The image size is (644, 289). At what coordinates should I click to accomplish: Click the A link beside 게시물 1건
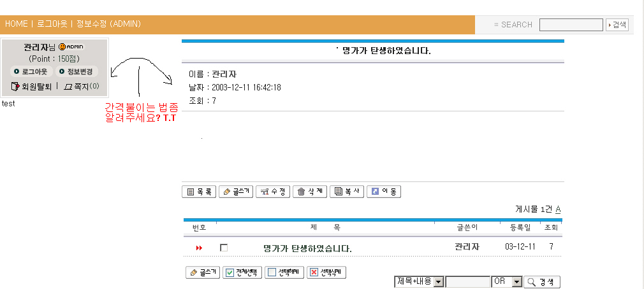(x=558, y=209)
